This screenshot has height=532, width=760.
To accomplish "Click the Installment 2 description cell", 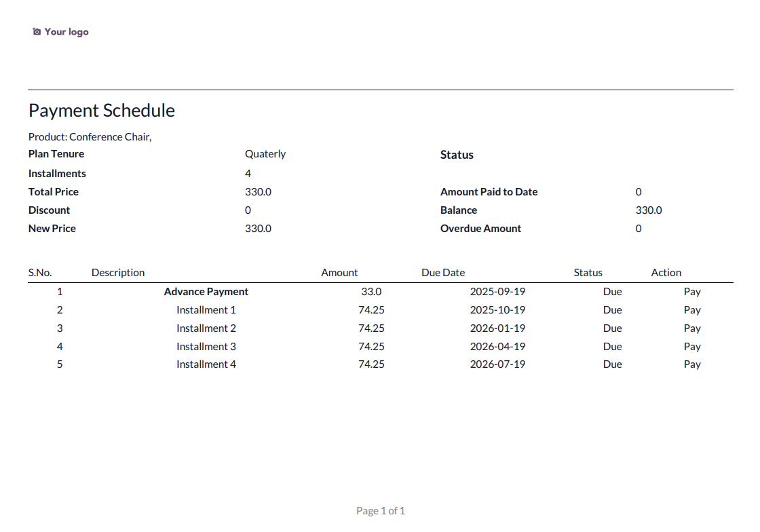I will (x=206, y=328).
